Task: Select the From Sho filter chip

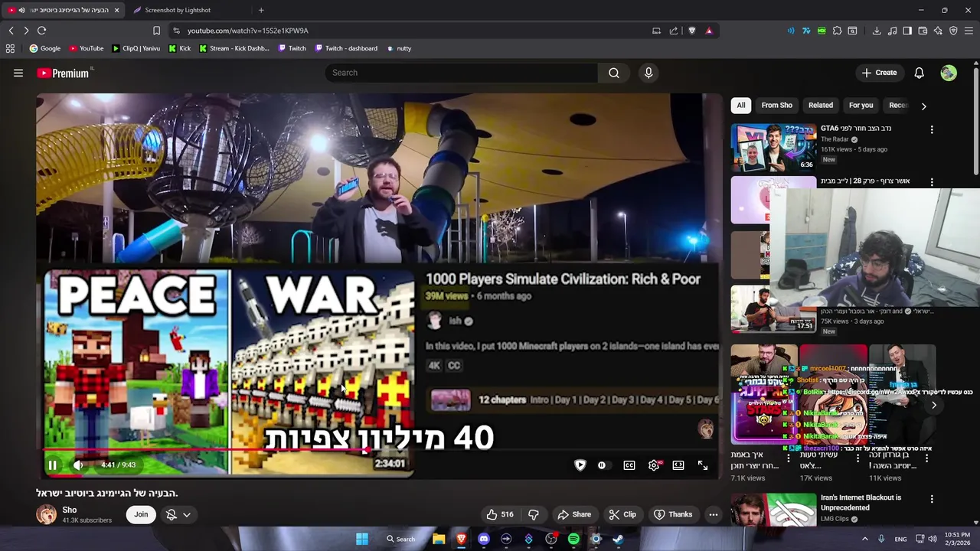Action: (776, 105)
